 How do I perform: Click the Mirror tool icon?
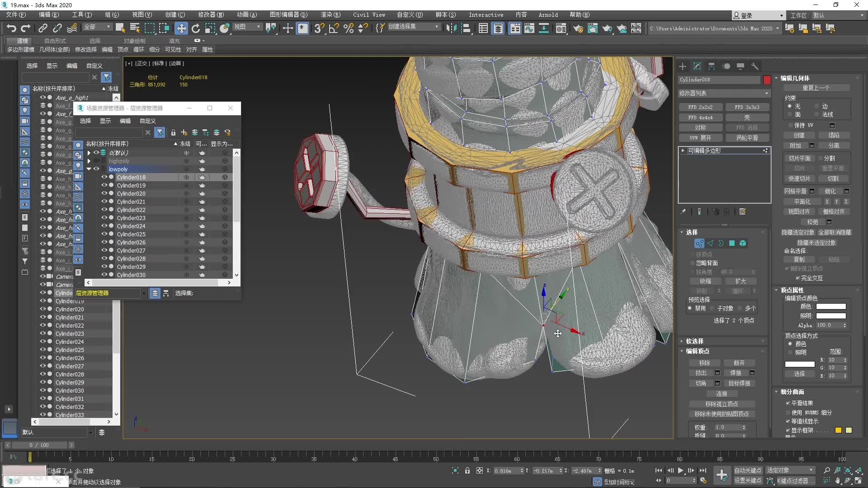(451, 28)
